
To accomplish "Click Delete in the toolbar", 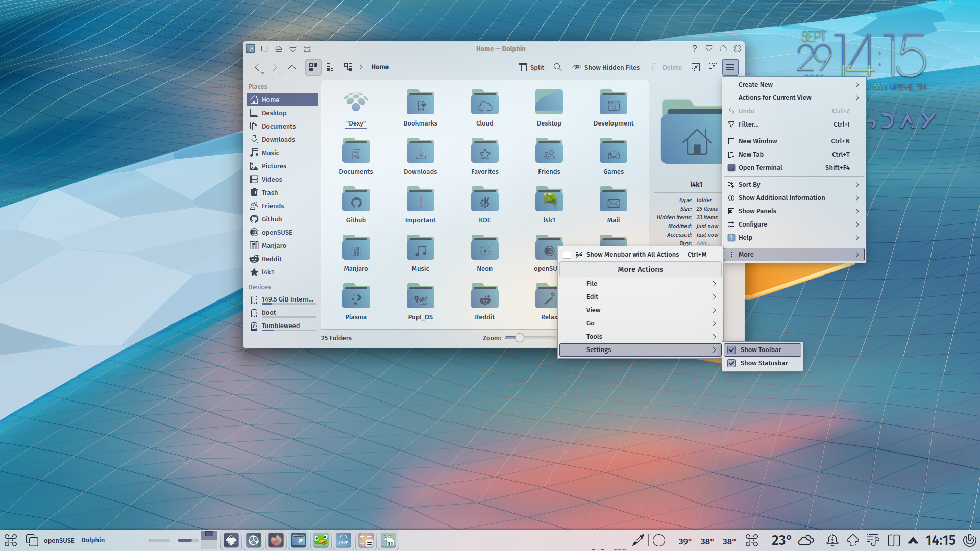I will [667, 67].
